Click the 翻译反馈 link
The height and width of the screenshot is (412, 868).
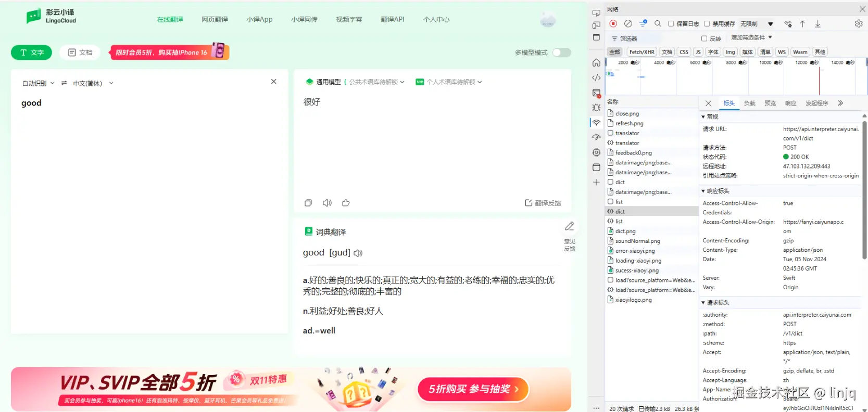click(543, 203)
